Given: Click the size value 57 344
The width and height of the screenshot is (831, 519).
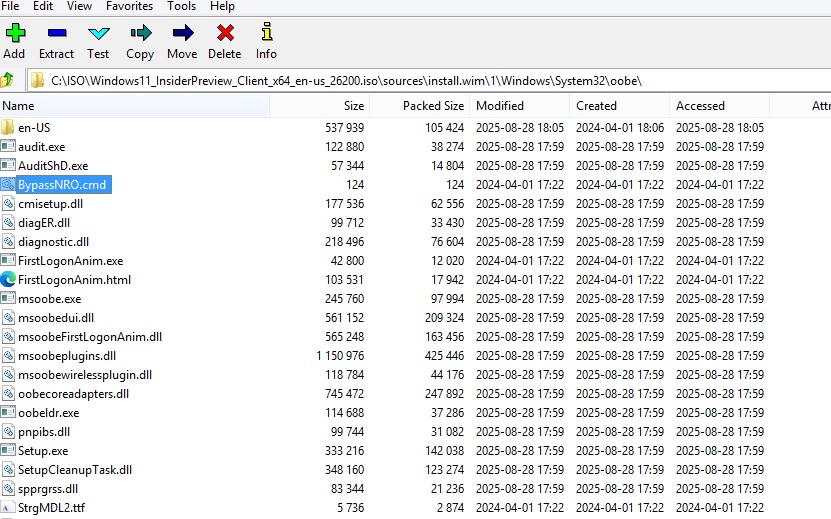Looking at the screenshot, I should [x=348, y=165].
